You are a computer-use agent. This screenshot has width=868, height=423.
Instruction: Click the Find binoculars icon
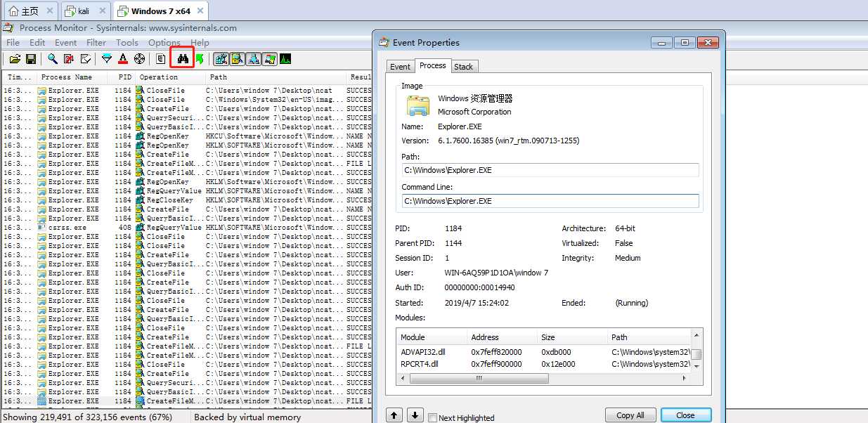click(183, 59)
